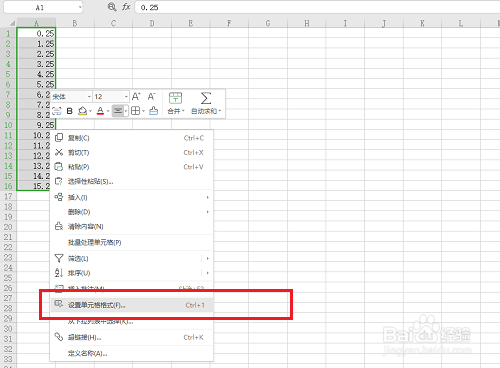Open the 筛选(L) filter menu entry
Screen dimensions: 500x368
[x=132, y=259]
